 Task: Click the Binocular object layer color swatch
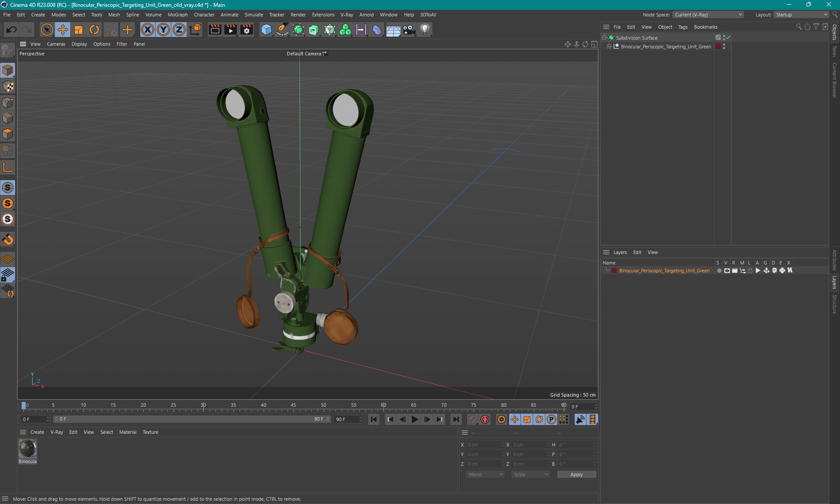[718, 47]
